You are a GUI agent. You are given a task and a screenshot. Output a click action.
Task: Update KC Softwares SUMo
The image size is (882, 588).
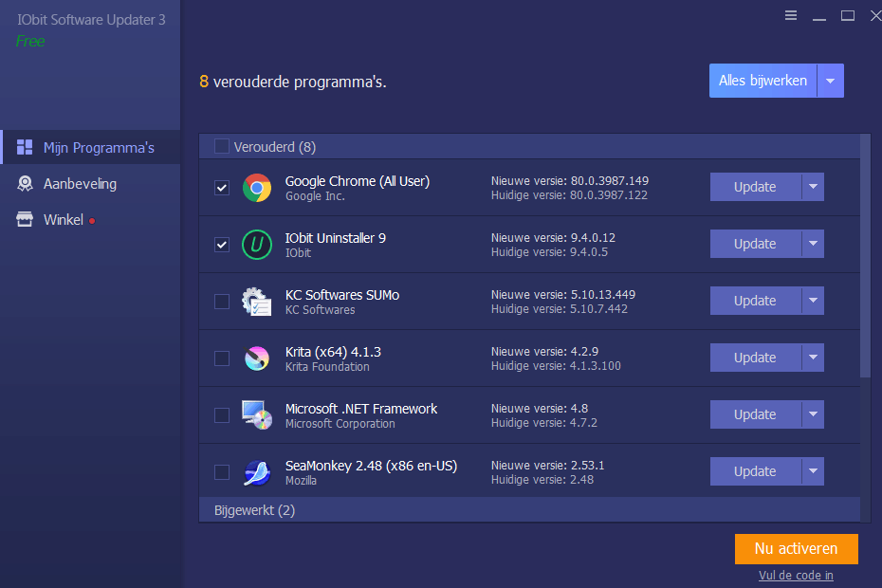[x=756, y=301]
